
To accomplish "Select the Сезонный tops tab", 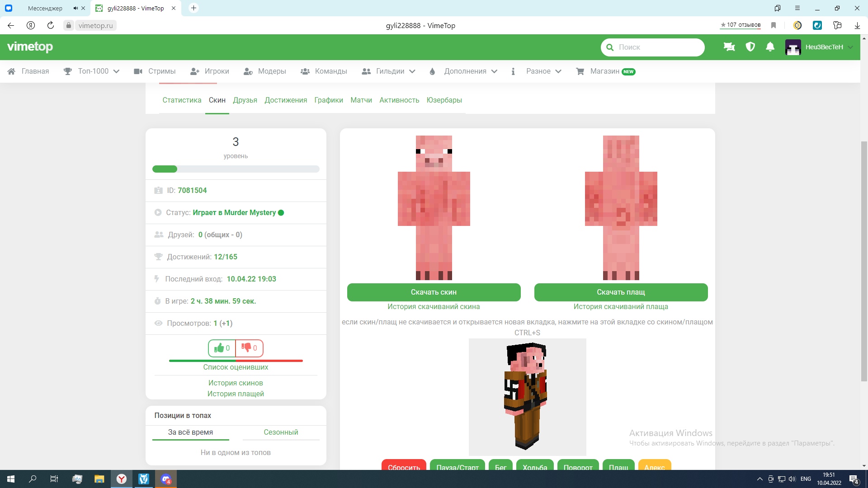I will coord(281,432).
